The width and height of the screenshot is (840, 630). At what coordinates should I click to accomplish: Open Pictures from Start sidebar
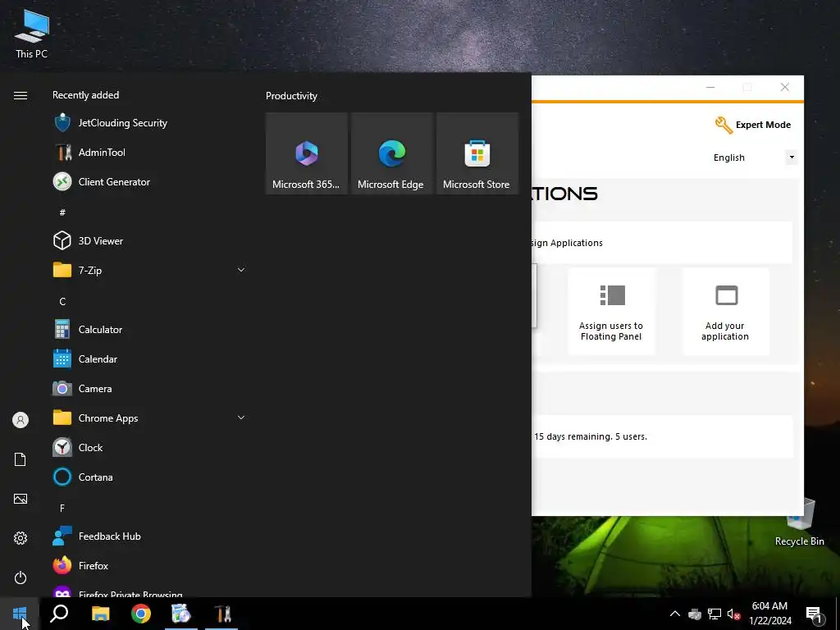(21, 499)
